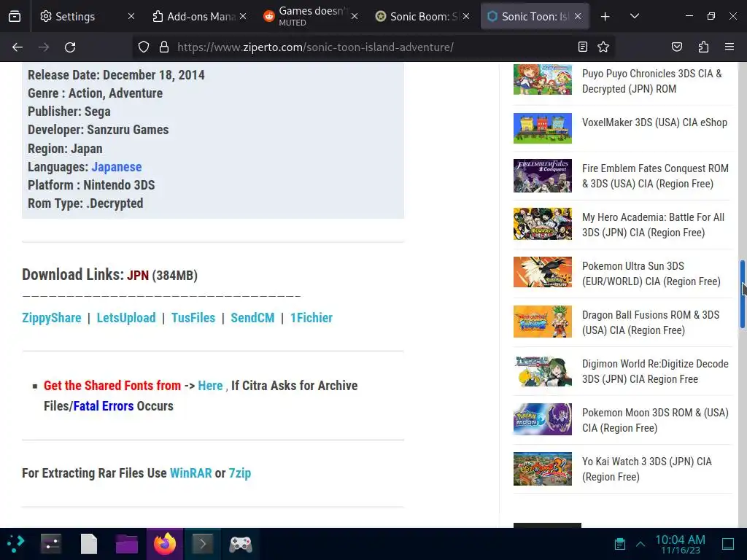
Task: Open Puyo Puyo Chronicles thumbnail
Action: coord(543,79)
